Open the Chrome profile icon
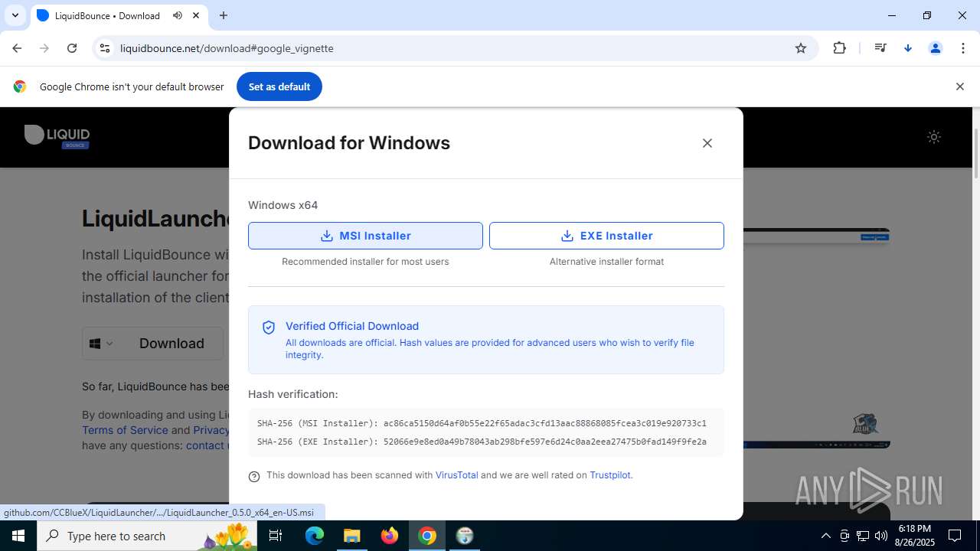The image size is (980, 551). pyautogui.click(x=936, y=48)
